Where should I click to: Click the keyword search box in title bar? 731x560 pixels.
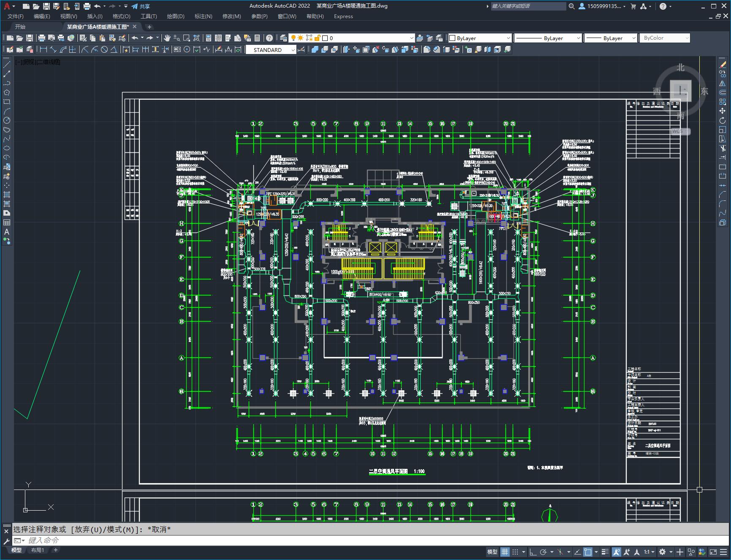click(528, 6)
